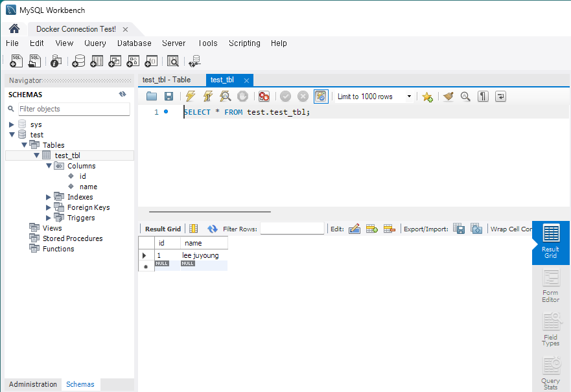Reconnect to DBMS toolbar icon
571x392 pixels.
[x=195, y=61]
